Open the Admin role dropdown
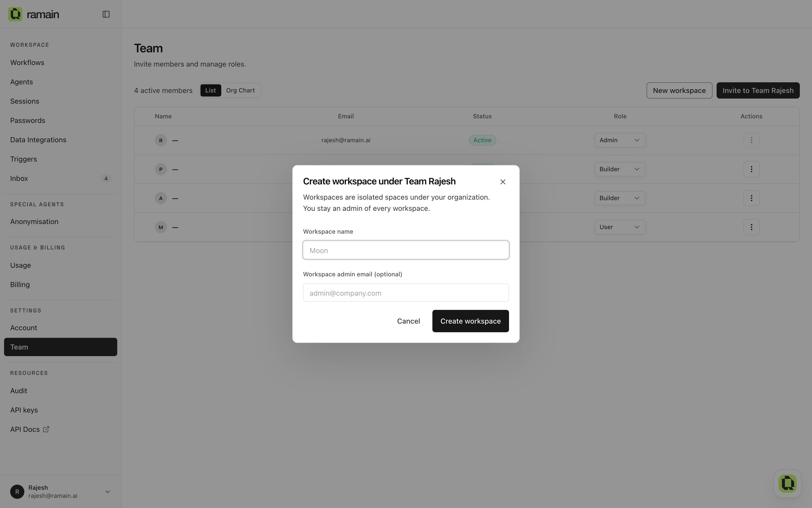This screenshot has height=508, width=812. tap(620, 140)
